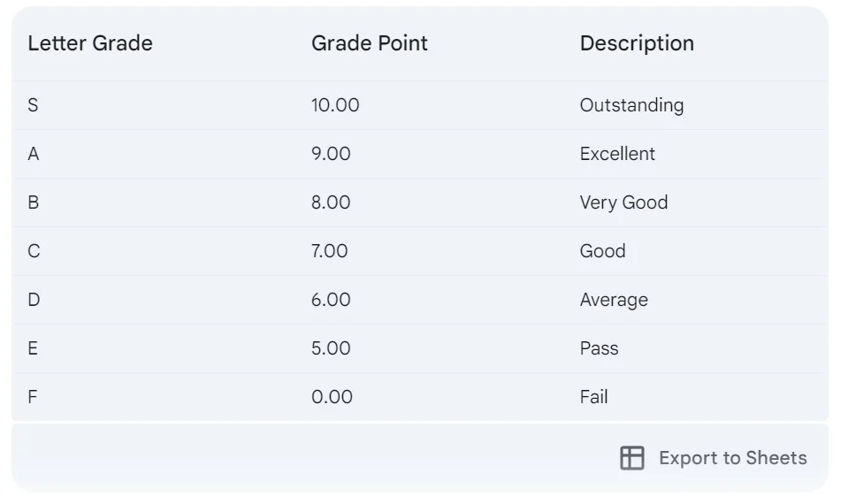
Task: Select the Letter Grade column header
Action: click(x=90, y=43)
